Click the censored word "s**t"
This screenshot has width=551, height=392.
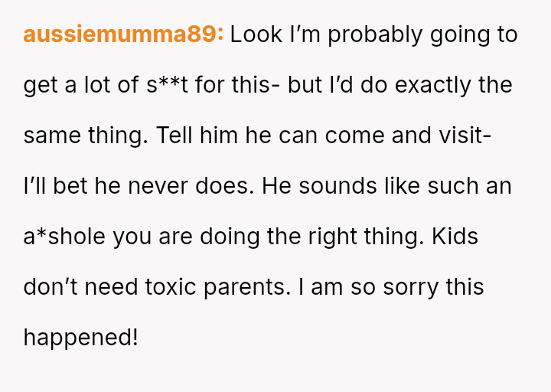point(168,85)
